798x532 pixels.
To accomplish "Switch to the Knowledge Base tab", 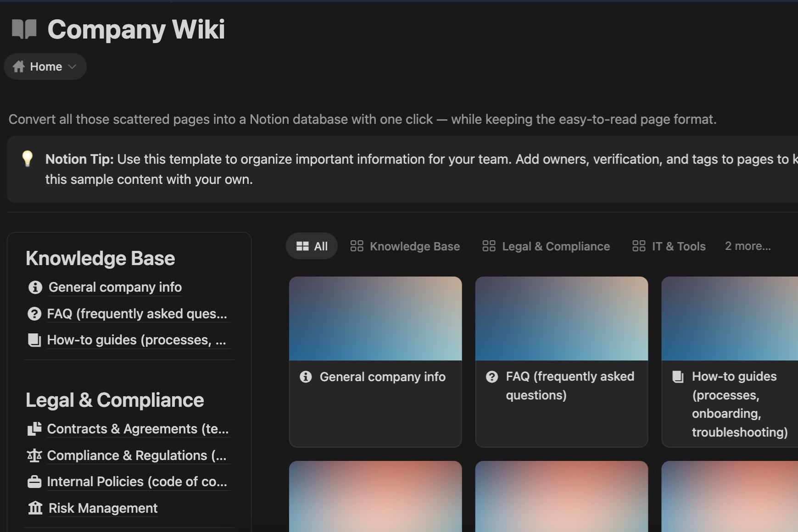I will (405, 246).
